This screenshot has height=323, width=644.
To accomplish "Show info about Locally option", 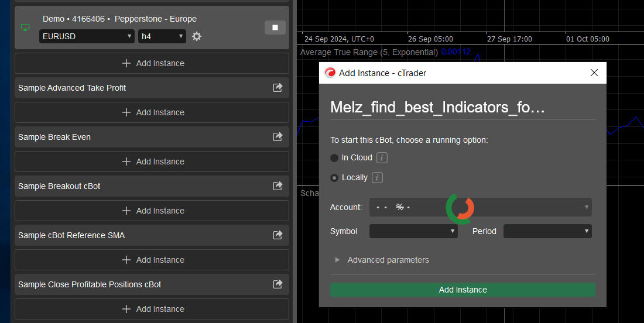I will pos(378,178).
